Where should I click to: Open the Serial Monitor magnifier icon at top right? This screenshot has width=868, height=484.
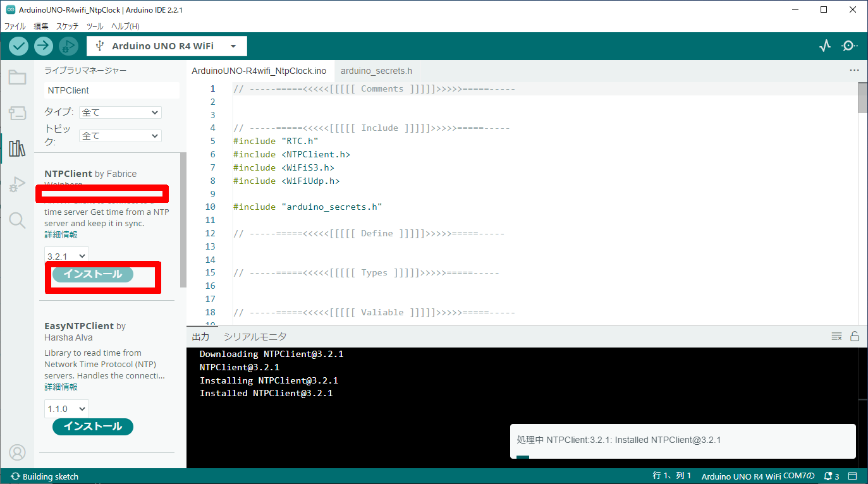[850, 45]
